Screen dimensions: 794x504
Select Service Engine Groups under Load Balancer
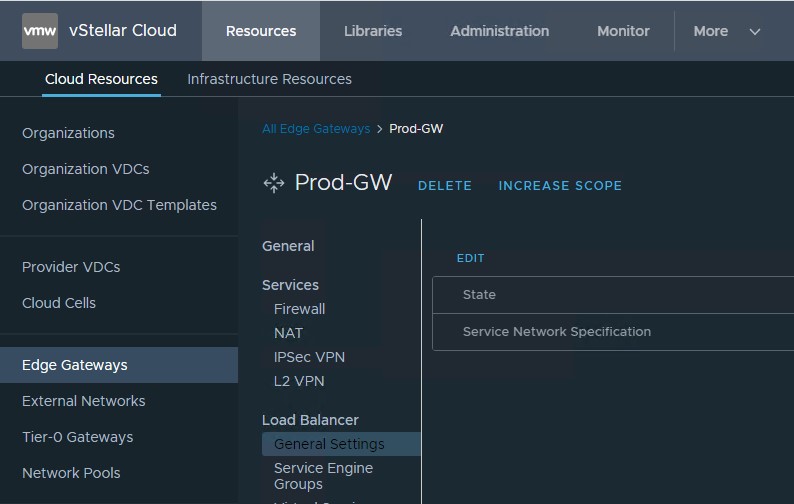pos(323,476)
